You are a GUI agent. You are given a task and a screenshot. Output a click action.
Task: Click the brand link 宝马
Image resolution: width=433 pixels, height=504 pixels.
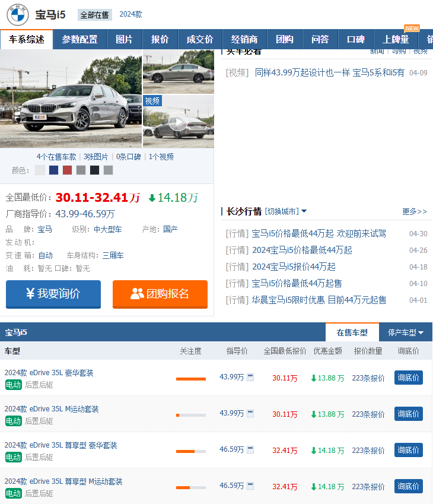point(44,230)
